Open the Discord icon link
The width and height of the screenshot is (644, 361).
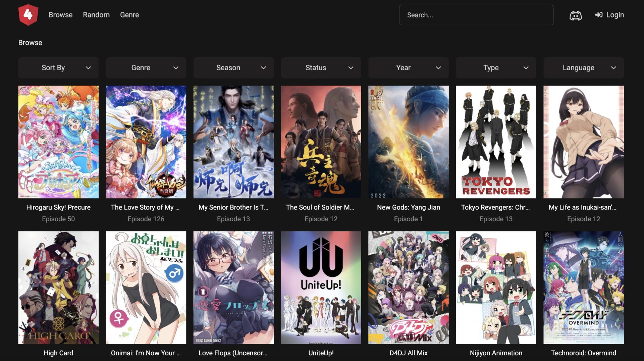(576, 15)
